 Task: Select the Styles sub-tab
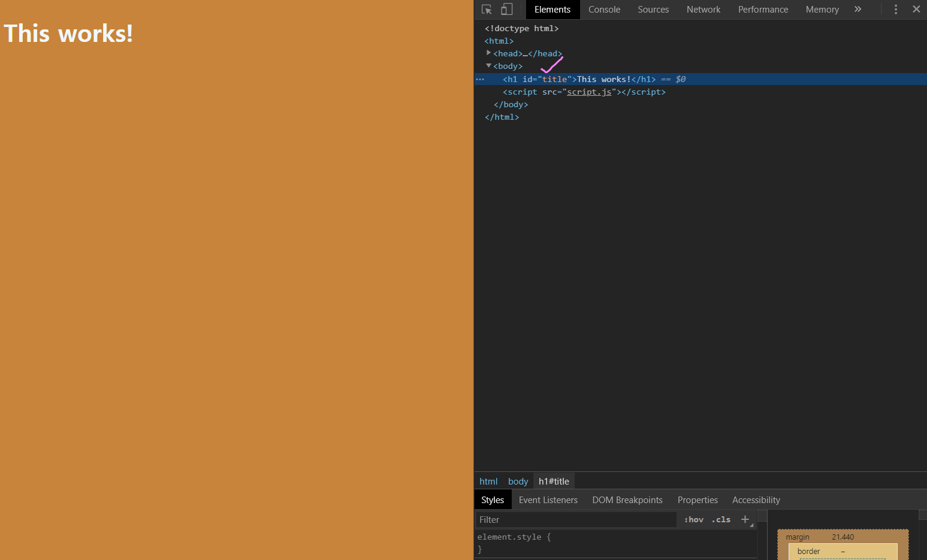pos(493,500)
